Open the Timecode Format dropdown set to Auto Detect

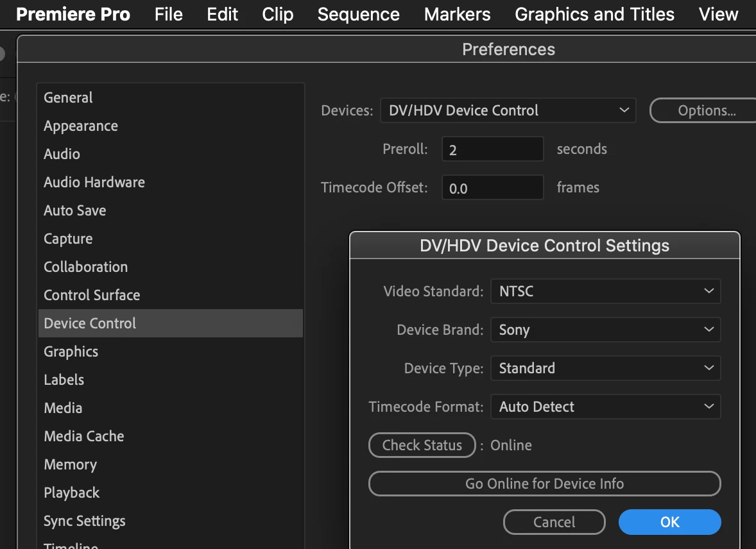pyautogui.click(x=606, y=407)
